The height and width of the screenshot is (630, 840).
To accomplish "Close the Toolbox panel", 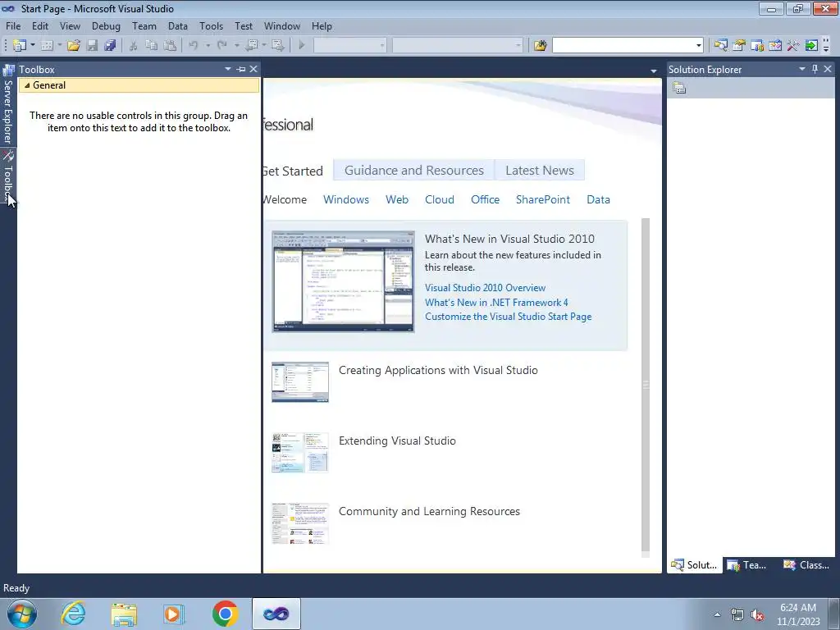I will point(253,69).
